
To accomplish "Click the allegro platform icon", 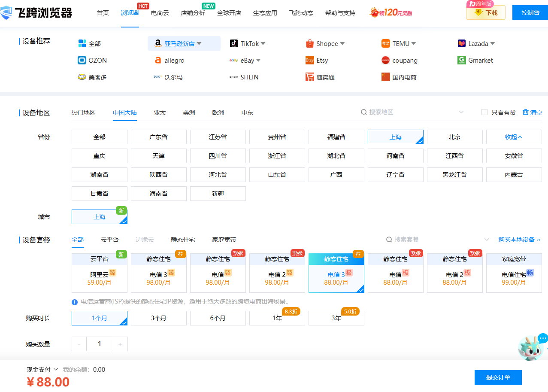I will (x=158, y=61).
